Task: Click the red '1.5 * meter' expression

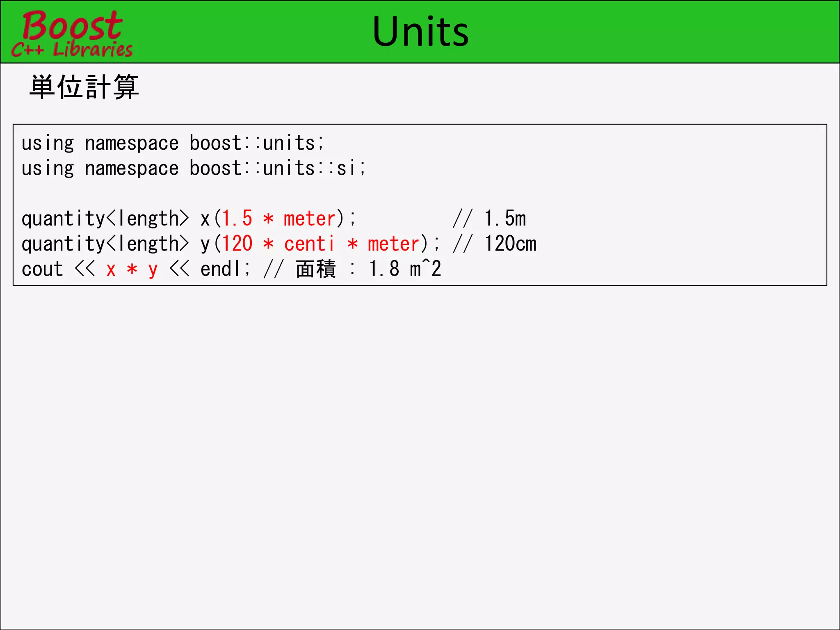Action: coord(279,218)
